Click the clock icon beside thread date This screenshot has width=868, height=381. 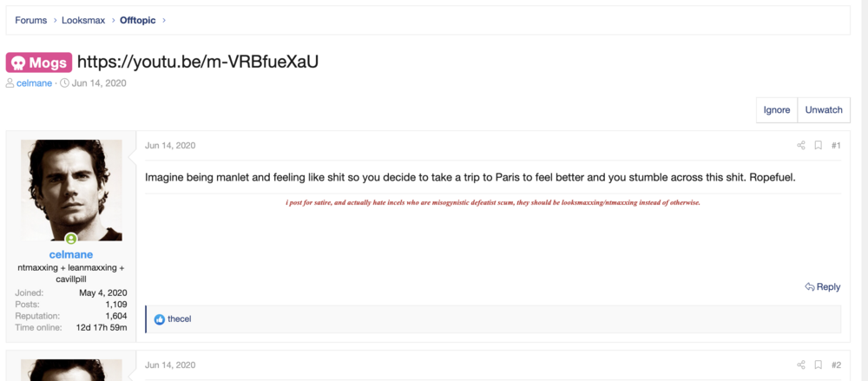(x=64, y=83)
